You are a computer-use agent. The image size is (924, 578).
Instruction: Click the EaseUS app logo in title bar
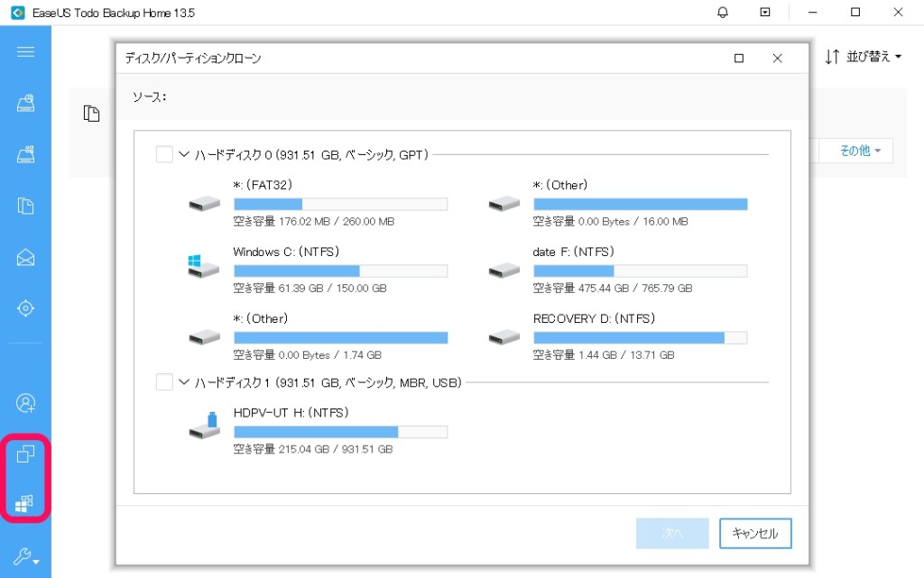[18, 13]
